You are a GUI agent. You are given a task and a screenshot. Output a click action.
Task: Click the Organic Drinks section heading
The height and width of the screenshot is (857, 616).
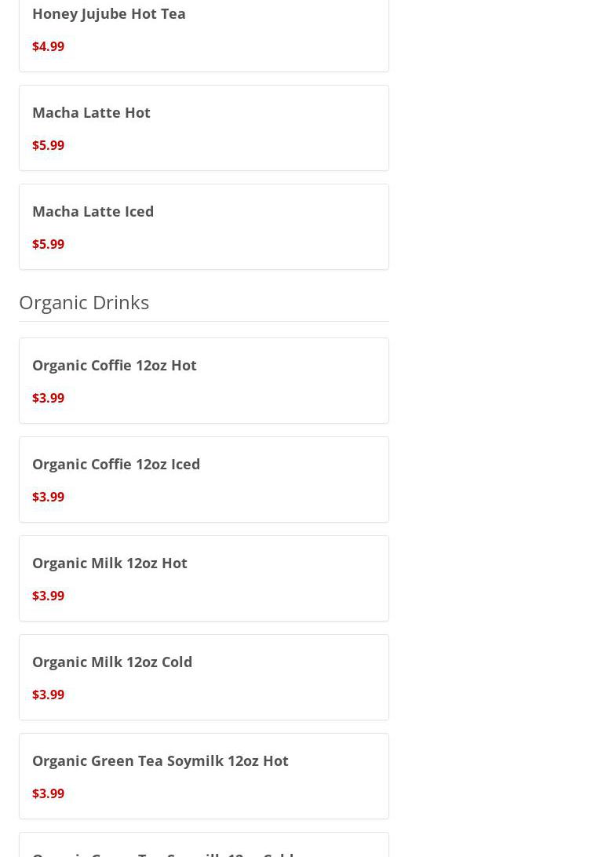[84, 302]
